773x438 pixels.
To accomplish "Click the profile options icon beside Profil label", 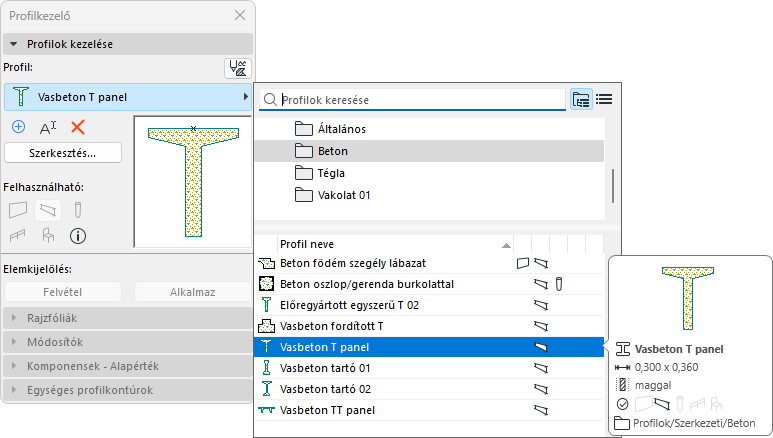I will pyautogui.click(x=238, y=68).
